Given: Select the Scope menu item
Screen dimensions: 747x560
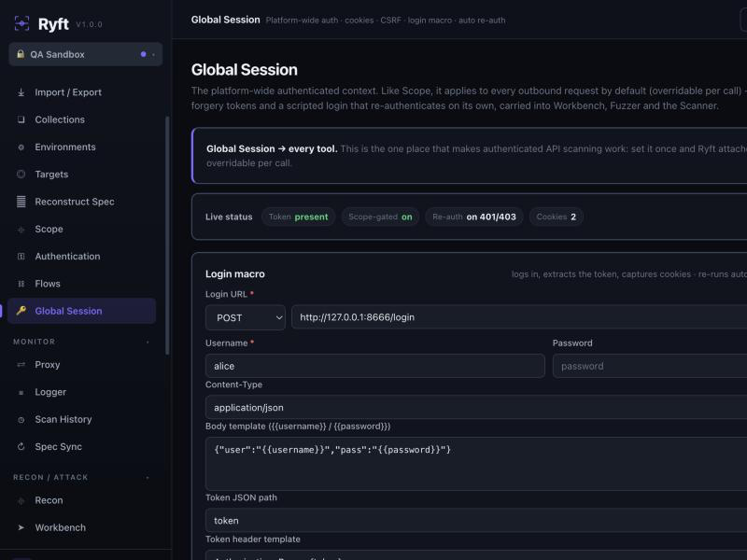Looking at the screenshot, I should [81, 229].
